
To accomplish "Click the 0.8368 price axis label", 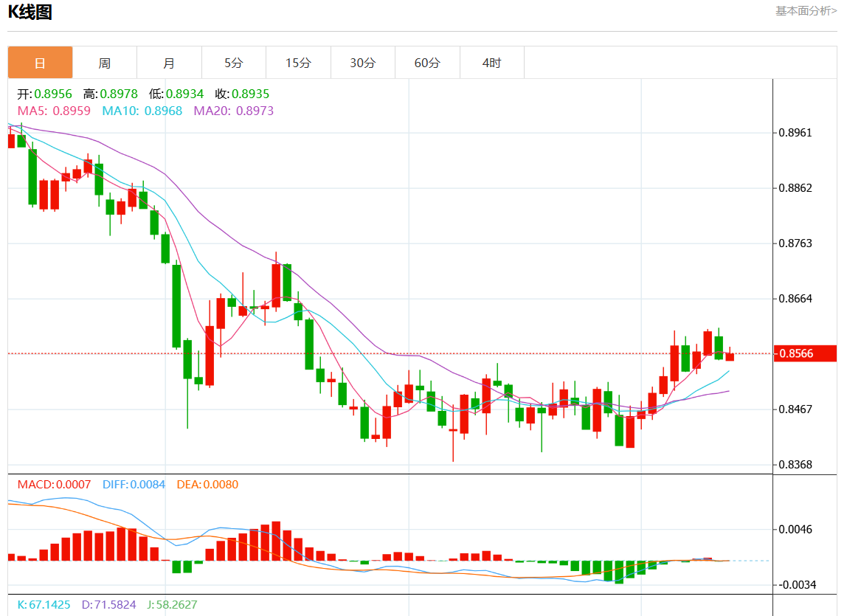I will point(795,465).
